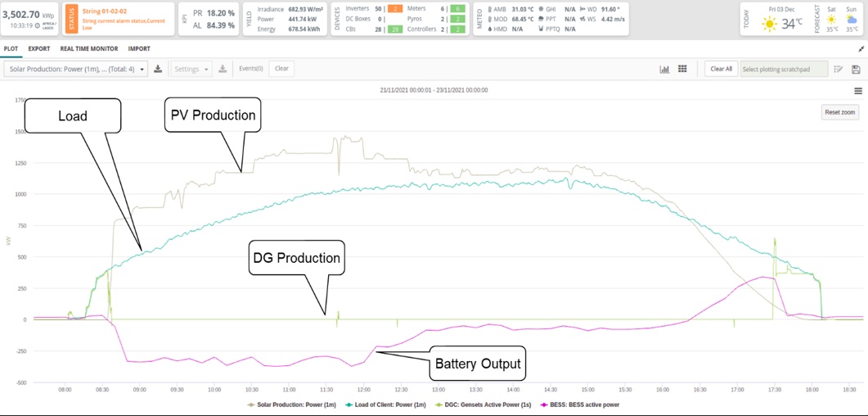Toggle BESS: BESS active power series
Image resolution: width=868 pixels, height=416 pixels.
click(580, 405)
